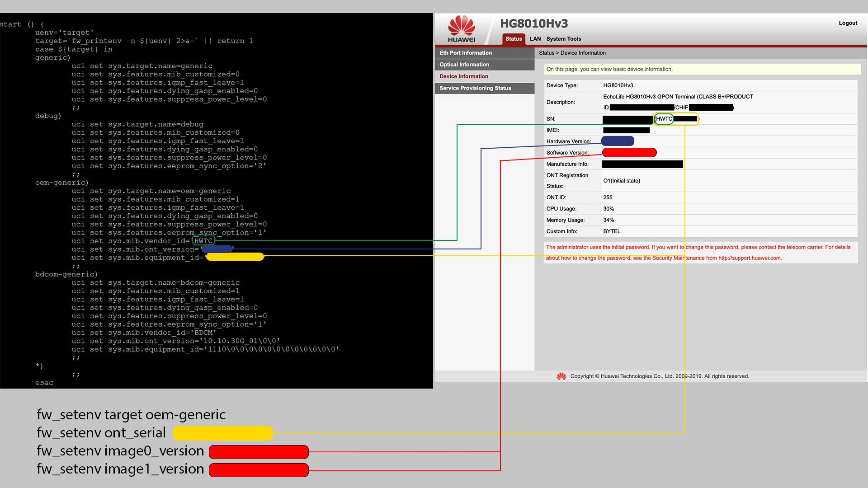
Task: Click terminal line with fw_printenv command
Action: [x=144, y=41]
